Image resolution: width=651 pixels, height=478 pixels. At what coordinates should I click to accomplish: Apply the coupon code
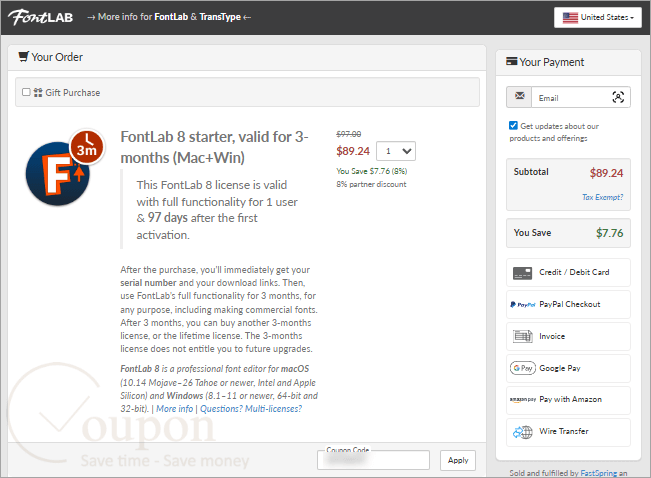[458, 460]
